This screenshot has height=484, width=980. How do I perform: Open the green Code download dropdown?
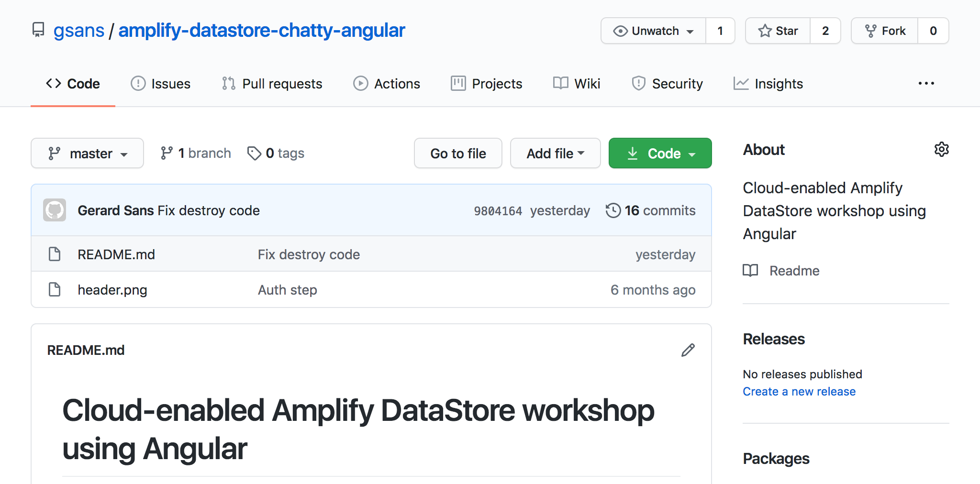pos(660,153)
